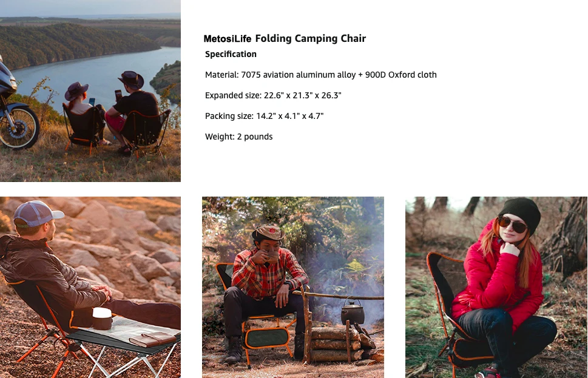Select the Specification heading
This screenshot has width=588, height=378.
tap(231, 54)
